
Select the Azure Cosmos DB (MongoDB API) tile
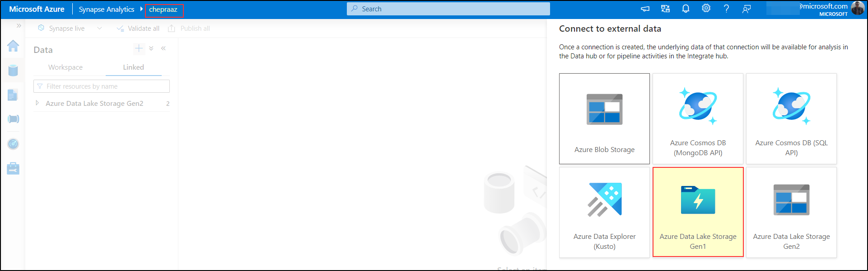(698, 119)
